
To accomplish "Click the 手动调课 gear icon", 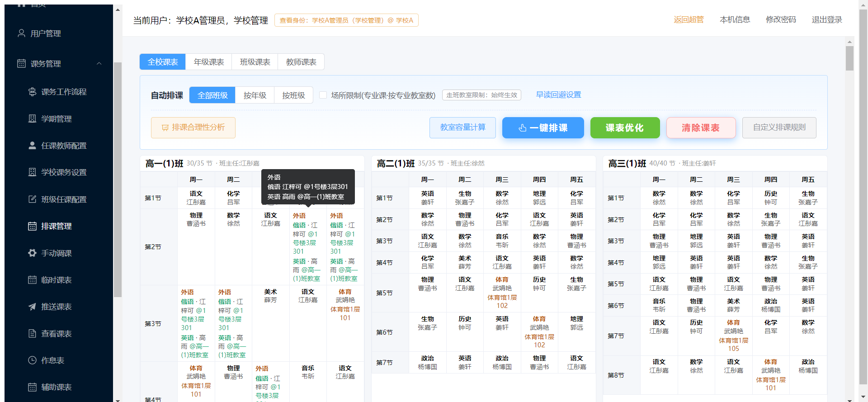I will [32, 253].
